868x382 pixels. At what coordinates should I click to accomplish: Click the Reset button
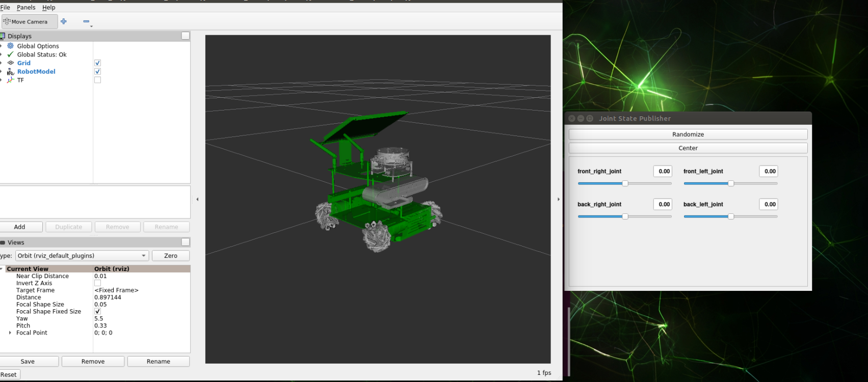[x=9, y=375]
